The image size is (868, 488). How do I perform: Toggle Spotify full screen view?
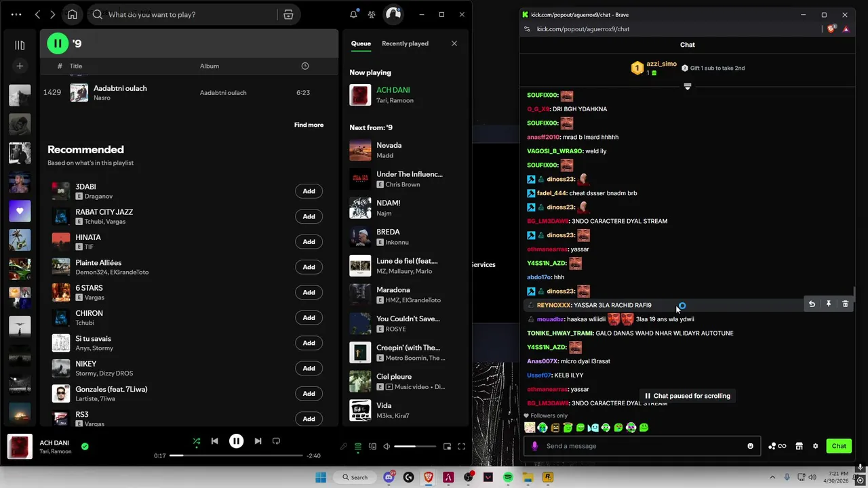(462, 447)
